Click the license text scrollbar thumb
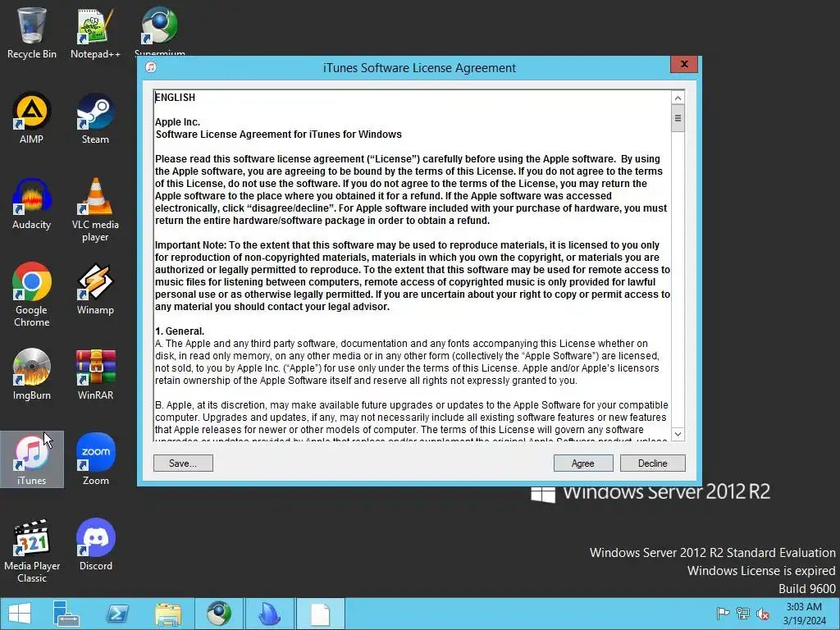This screenshot has width=840, height=630. pyautogui.click(x=678, y=118)
